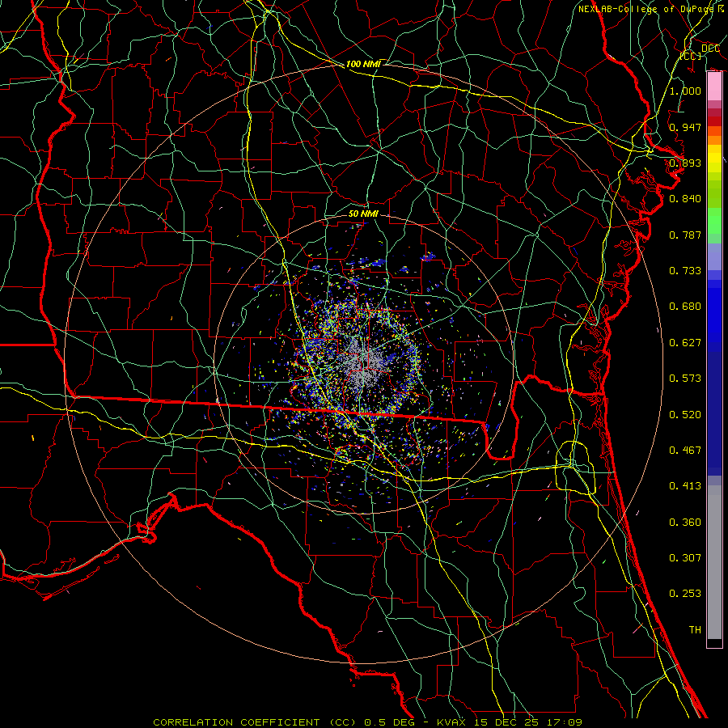This screenshot has width=728, height=728.
Task: Click the 0.840 legend value
Action: [x=685, y=199]
